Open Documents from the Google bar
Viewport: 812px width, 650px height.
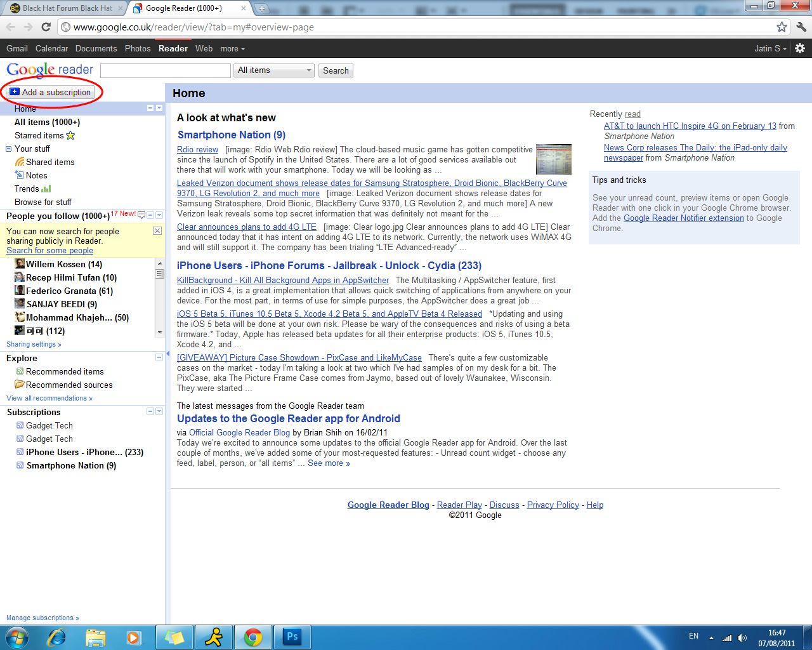(96, 48)
